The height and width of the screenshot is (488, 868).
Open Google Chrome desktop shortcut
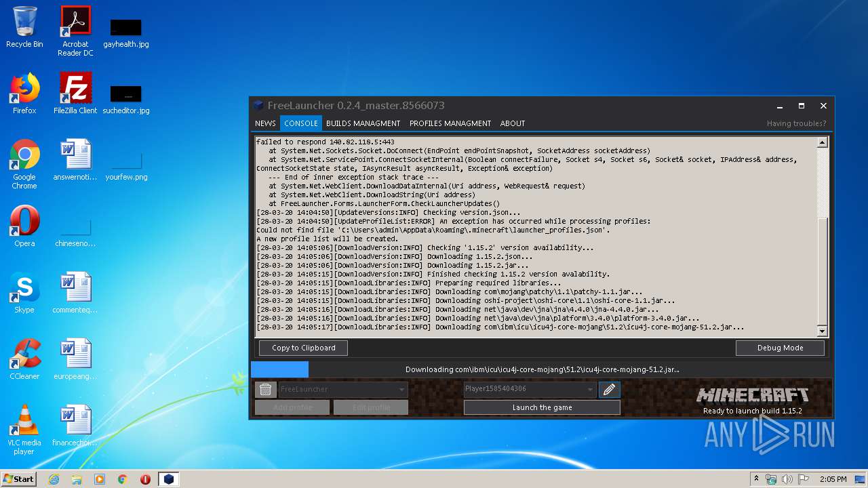(24, 165)
